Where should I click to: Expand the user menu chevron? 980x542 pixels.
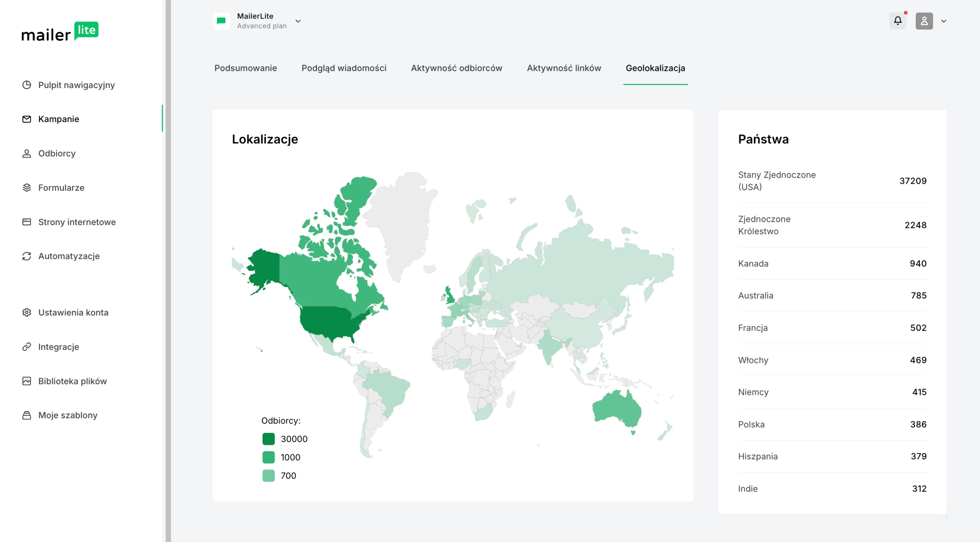coord(944,21)
